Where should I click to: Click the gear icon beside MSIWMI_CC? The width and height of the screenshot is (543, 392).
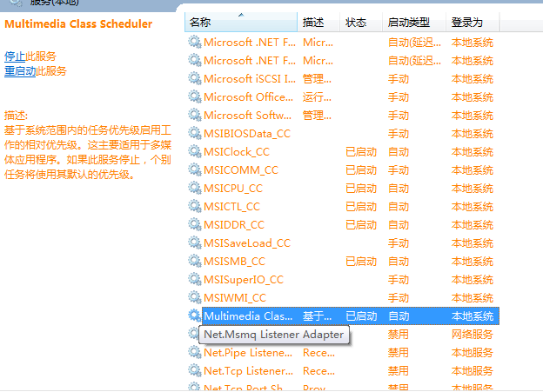pyautogui.click(x=195, y=298)
